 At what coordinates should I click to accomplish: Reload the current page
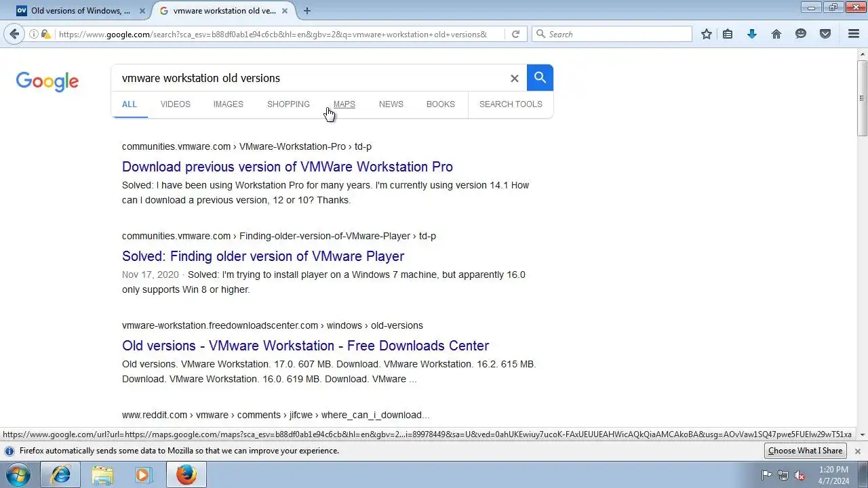[515, 34]
